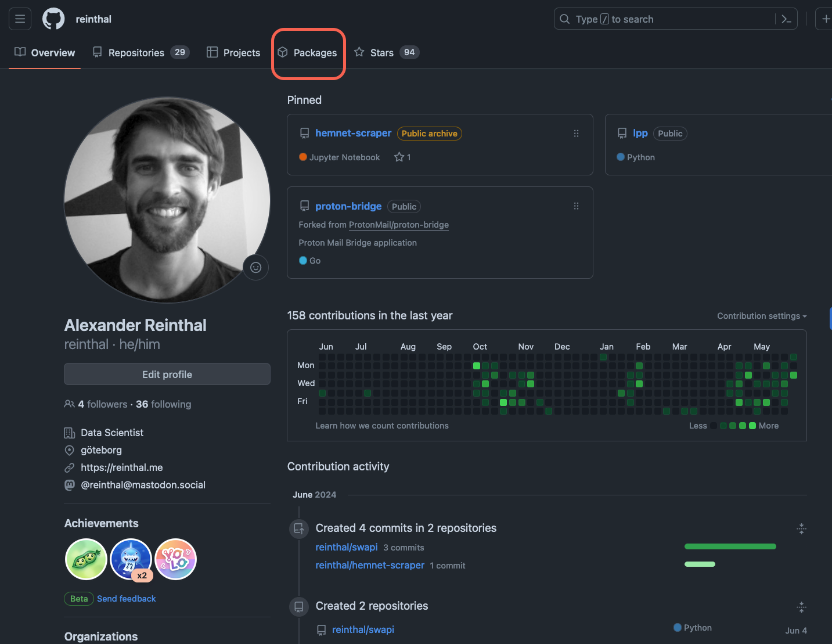Click the Public archive label

[430, 134]
